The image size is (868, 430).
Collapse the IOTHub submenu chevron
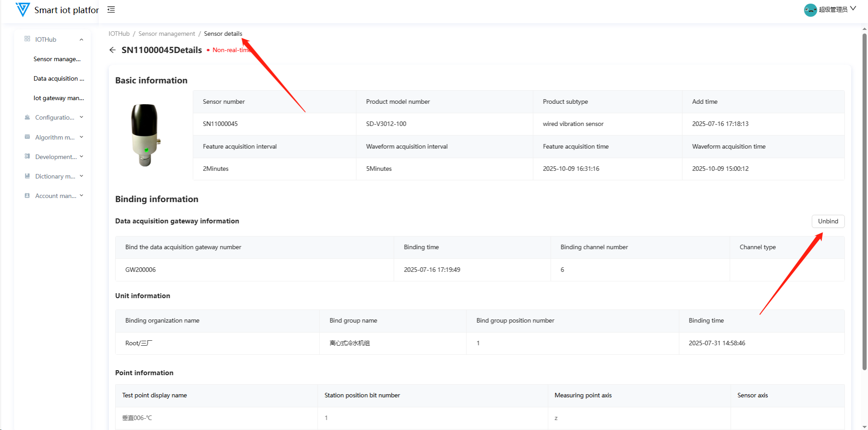coord(82,39)
